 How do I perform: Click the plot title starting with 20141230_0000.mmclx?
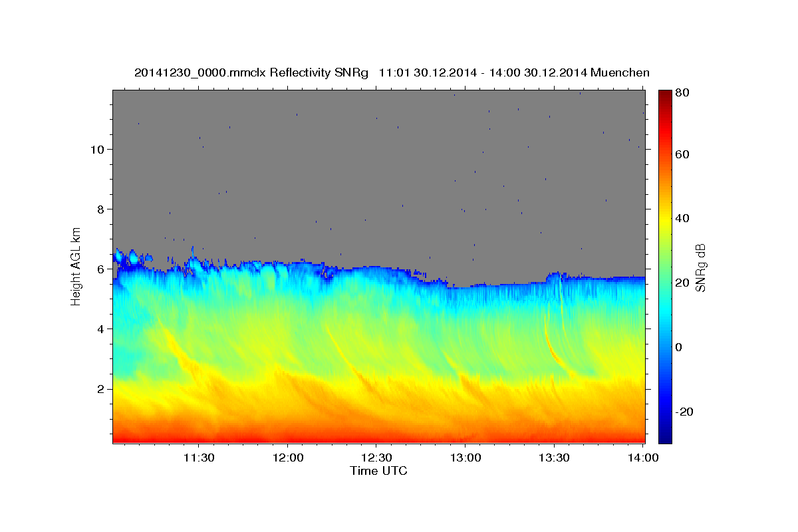(x=392, y=72)
